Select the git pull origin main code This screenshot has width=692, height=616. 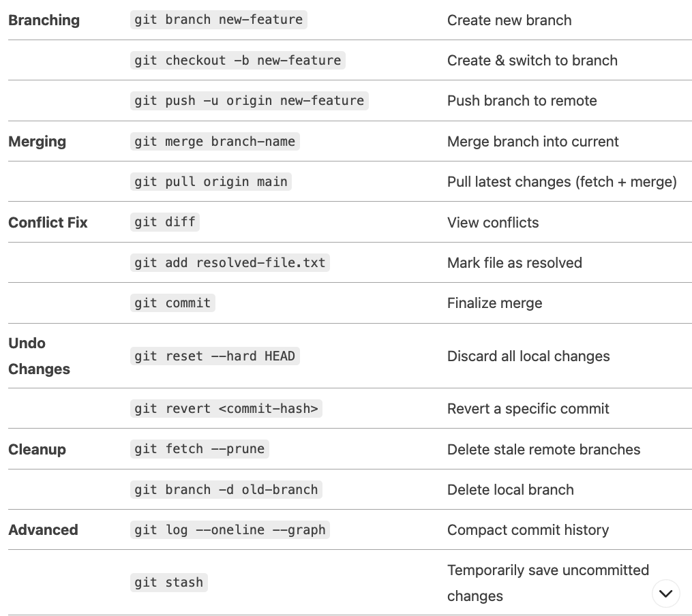click(211, 182)
